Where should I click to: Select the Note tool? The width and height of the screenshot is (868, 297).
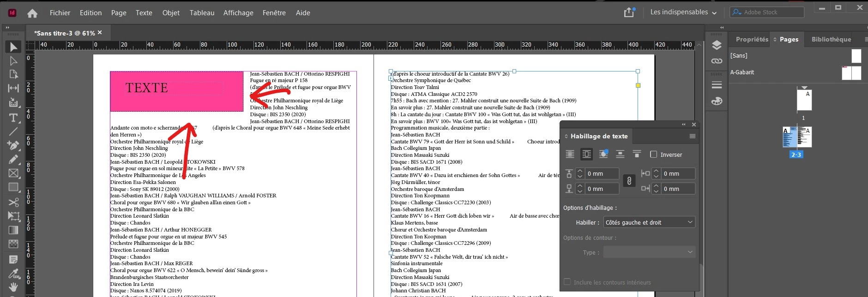pyautogui.click(x=13, y=259)
